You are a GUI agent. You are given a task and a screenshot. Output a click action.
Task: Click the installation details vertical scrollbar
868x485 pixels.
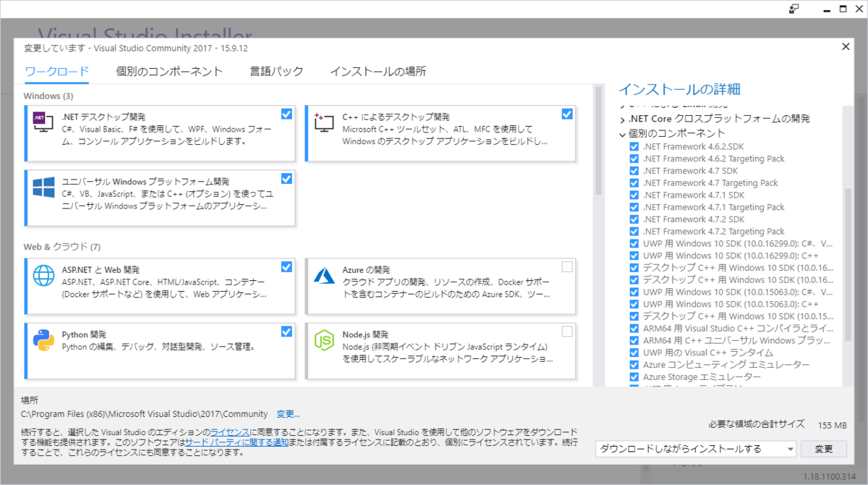(x=848, y=264)
